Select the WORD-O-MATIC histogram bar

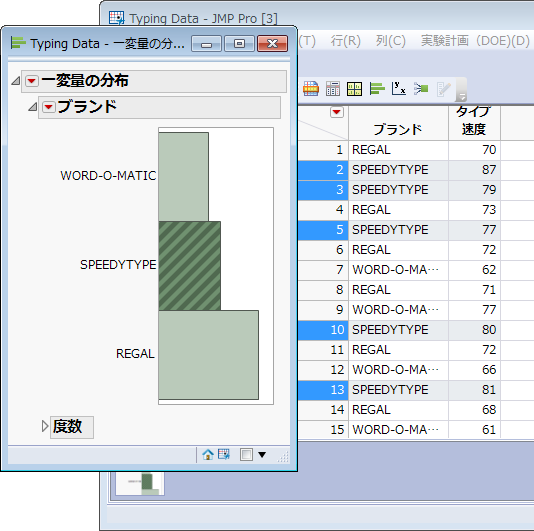[x=184, y=177]
